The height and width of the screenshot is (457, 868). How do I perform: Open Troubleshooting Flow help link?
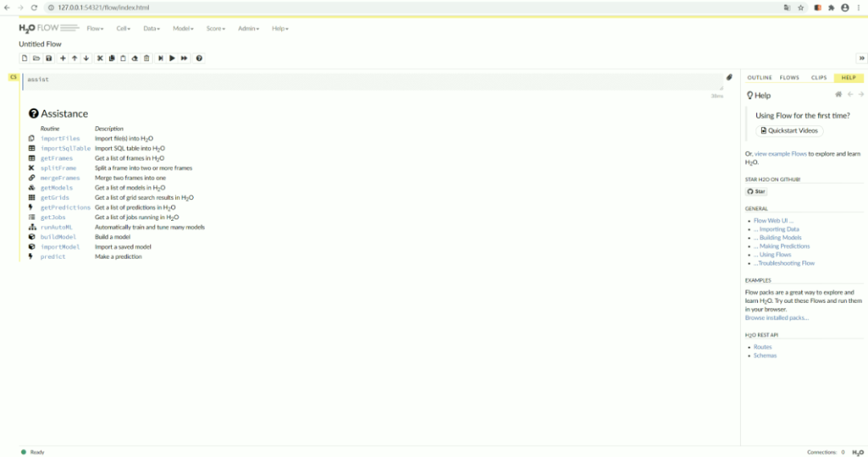click(x=784, y=263)
